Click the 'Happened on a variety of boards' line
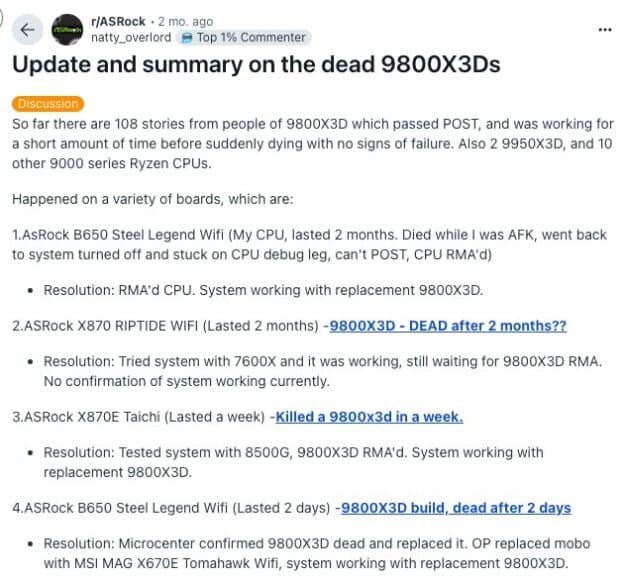 [152, 199]
